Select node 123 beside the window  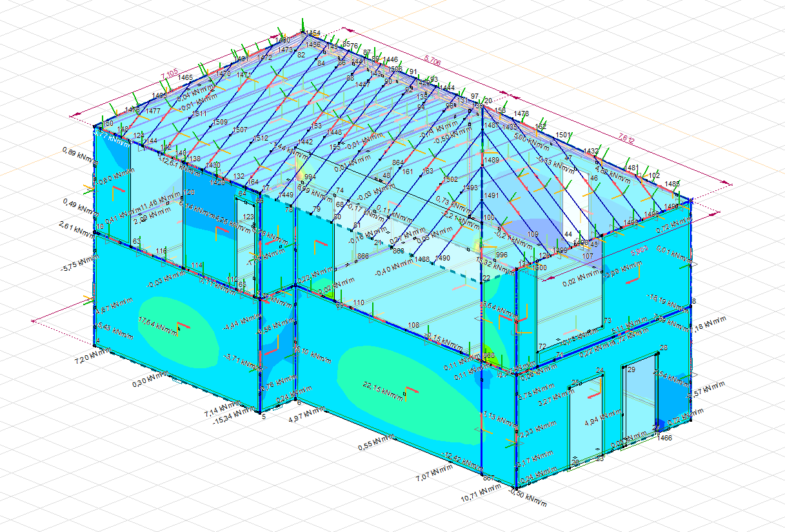click(x=248, y=217)
